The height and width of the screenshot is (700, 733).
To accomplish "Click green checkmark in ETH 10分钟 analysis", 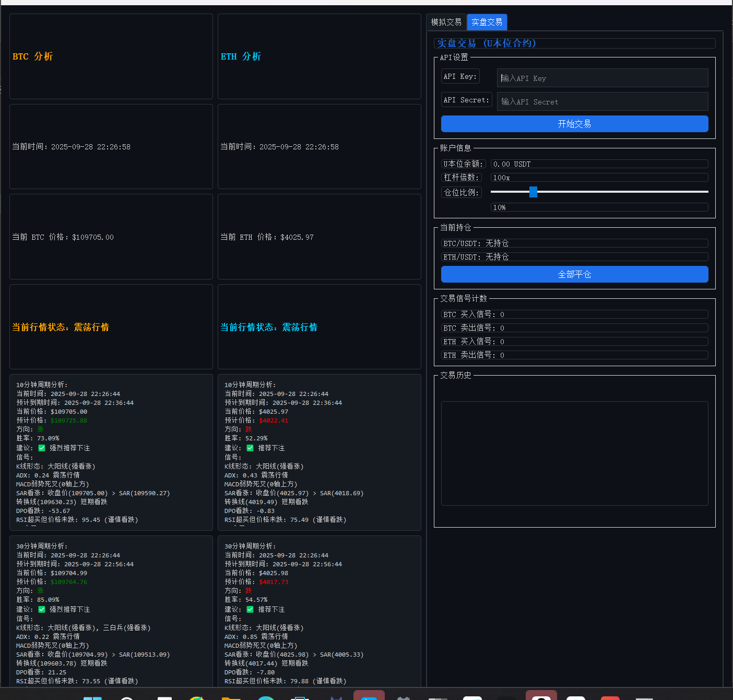I will [250, 448].
